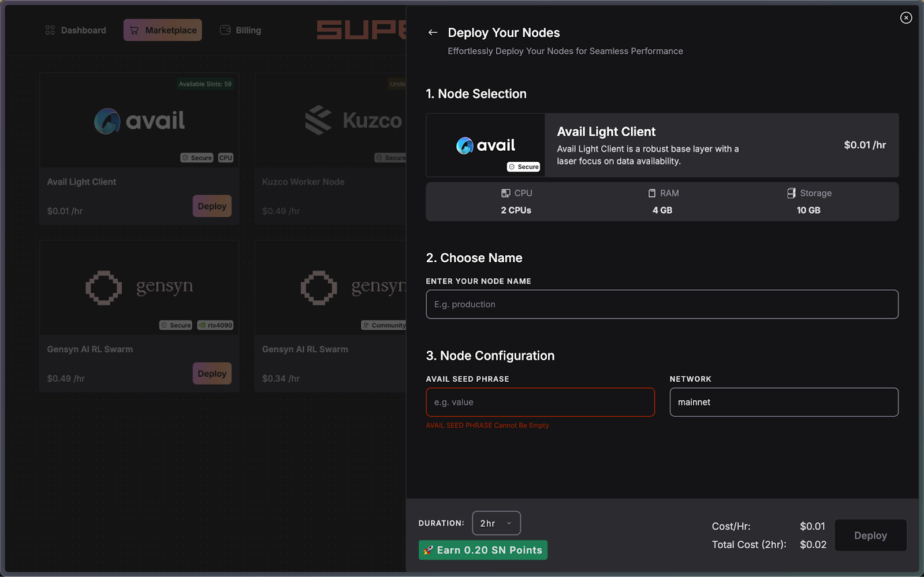The width and height of the screenshot is (924, 577).
Task: Deploy the Avail Light Client card
Action: (x=212, y=206)
